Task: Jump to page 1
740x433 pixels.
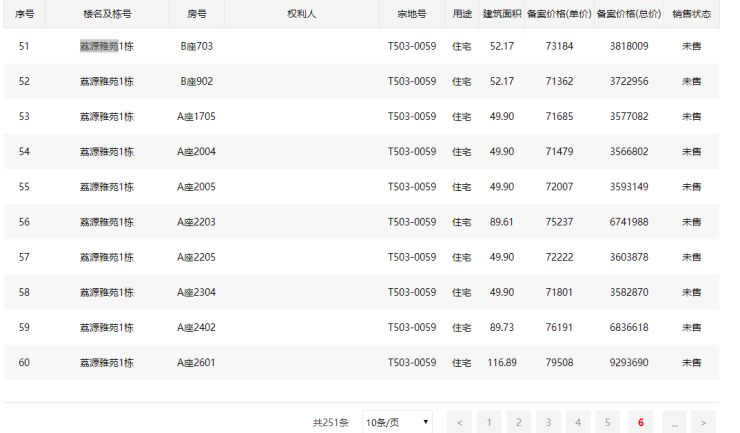Action: (x=488, y=422)
